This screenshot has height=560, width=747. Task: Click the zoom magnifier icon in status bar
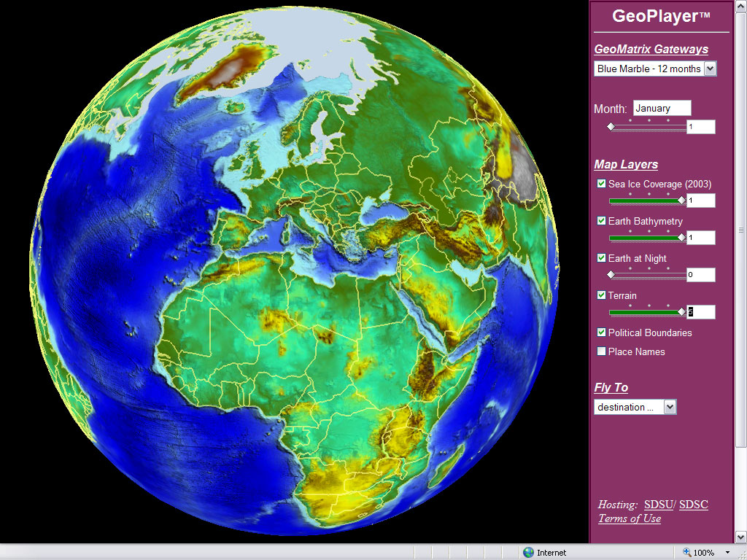[x=687, y=553]
